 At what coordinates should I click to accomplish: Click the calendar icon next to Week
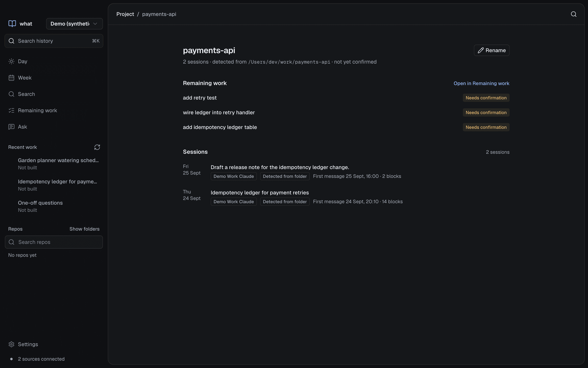pos(11,78)
